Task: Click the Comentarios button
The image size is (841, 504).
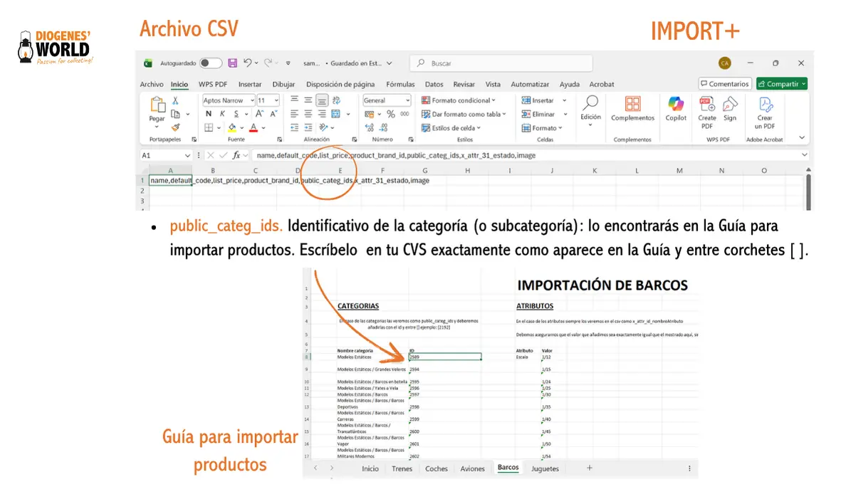Action: coord(724,84)
